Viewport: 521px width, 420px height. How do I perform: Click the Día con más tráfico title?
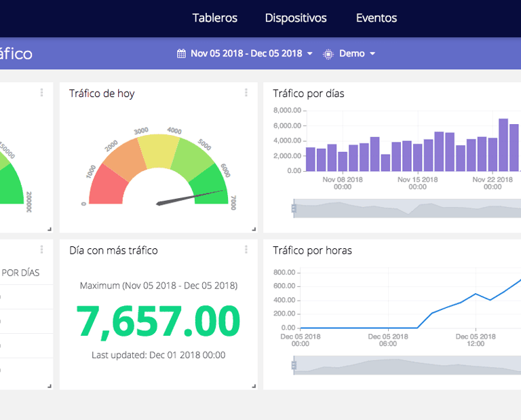[113, 250]
